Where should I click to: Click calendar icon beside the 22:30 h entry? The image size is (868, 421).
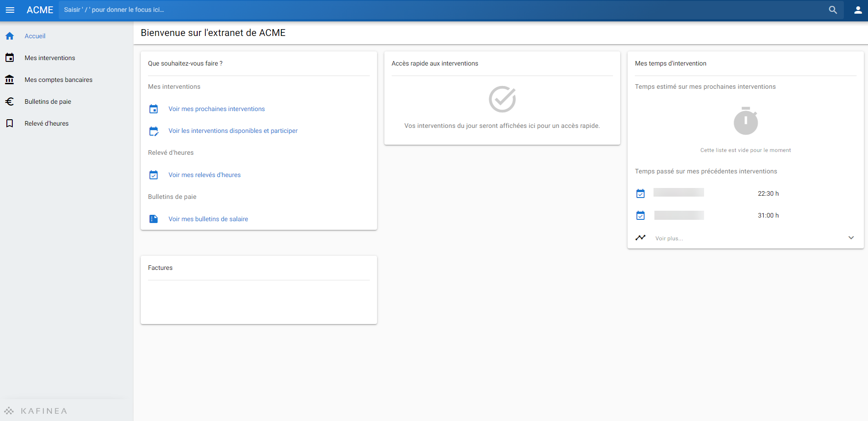coord(640,193)
